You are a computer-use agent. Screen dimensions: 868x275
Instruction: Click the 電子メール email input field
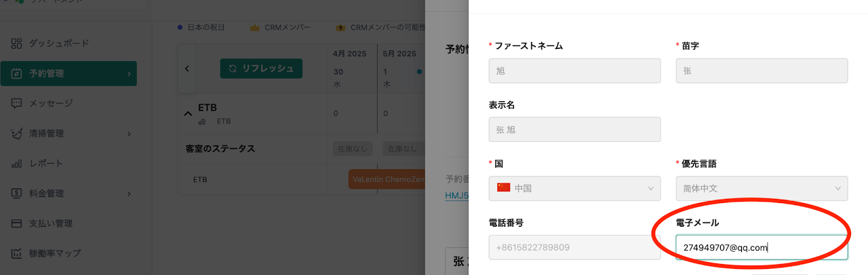(x=762, y=247)
